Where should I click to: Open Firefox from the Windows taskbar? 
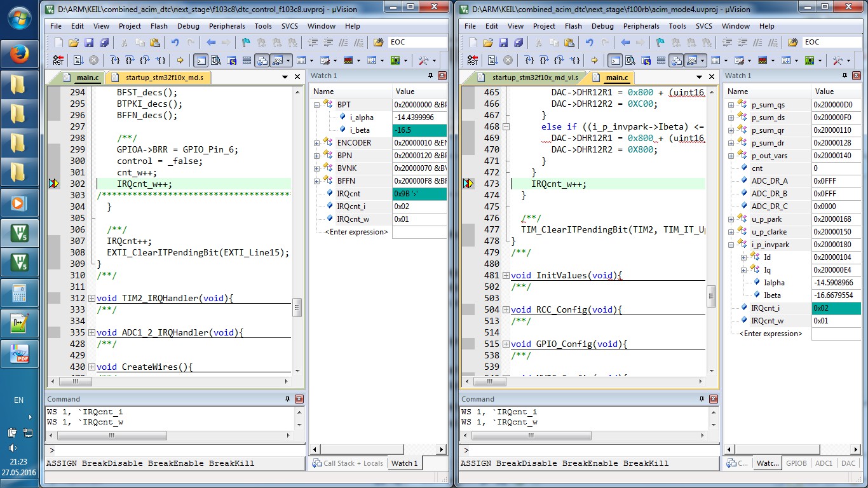coord(19,54)
